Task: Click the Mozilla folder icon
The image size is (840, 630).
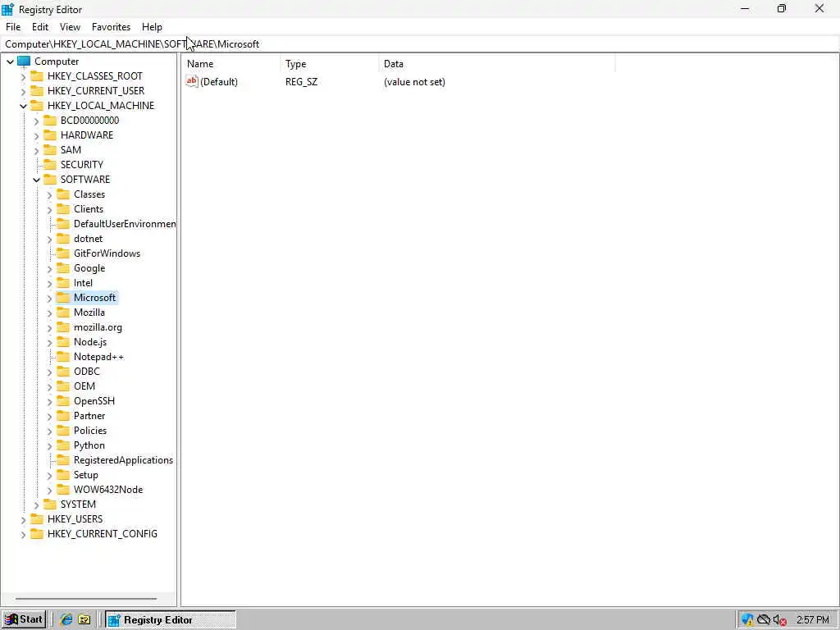Action: click(x=63, y=313)
